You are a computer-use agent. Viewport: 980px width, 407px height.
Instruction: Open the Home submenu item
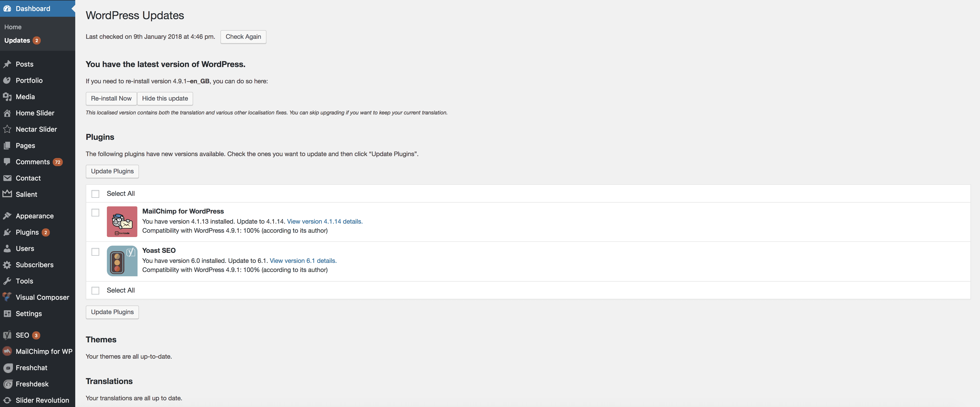(13, 27)
